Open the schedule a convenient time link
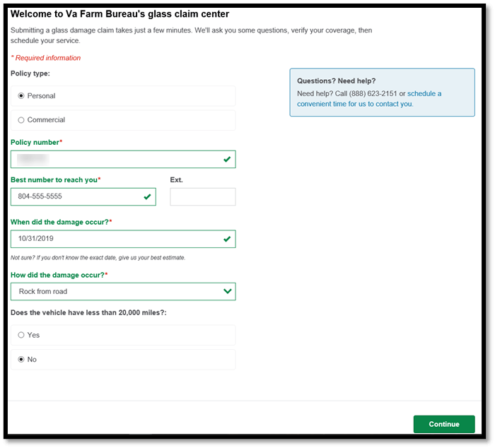Image resolution: width=495 pixels, height=448 pixels. pos(369,99)
